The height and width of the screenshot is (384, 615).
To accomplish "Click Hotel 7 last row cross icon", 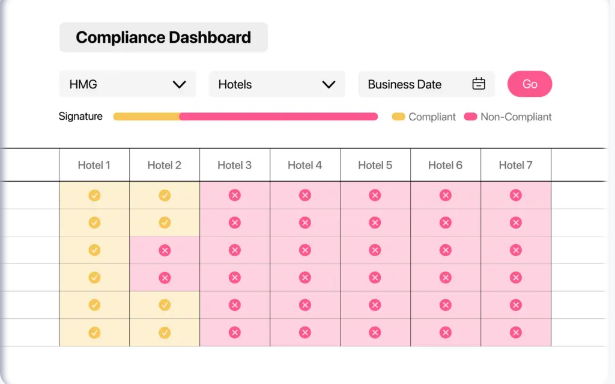I will pyautogui.click(x=516, y=333).
